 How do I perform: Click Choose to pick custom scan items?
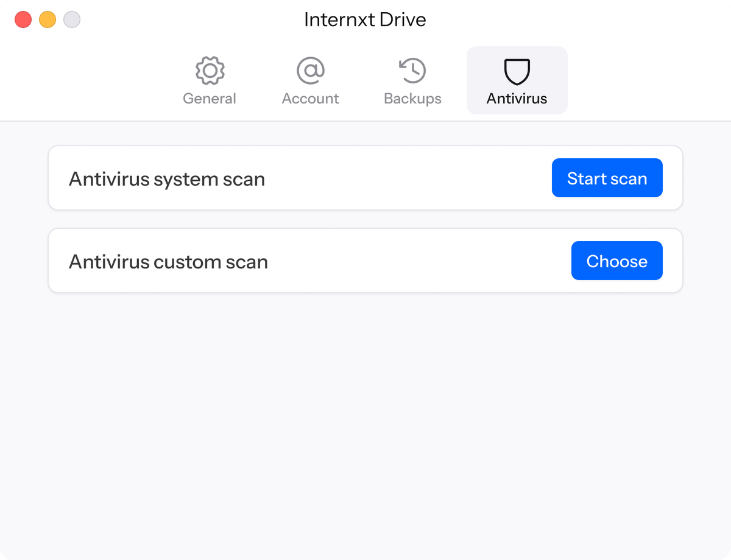616,261
